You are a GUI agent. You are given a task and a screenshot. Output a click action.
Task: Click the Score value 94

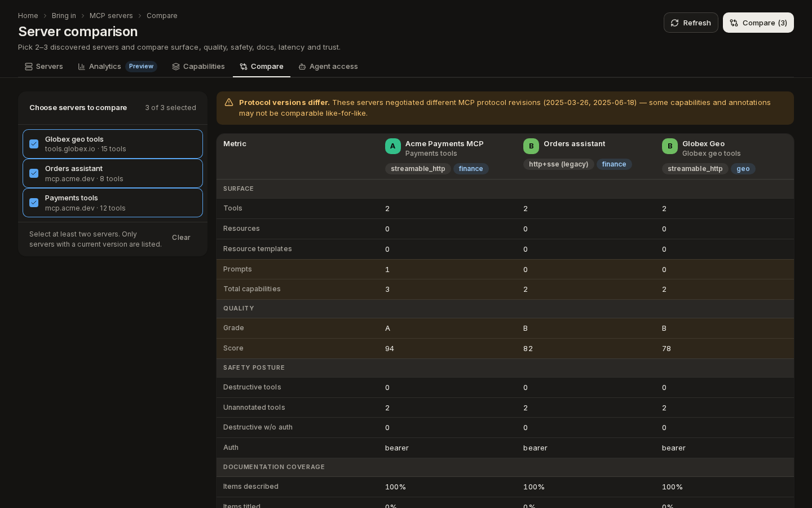[390, 349]
